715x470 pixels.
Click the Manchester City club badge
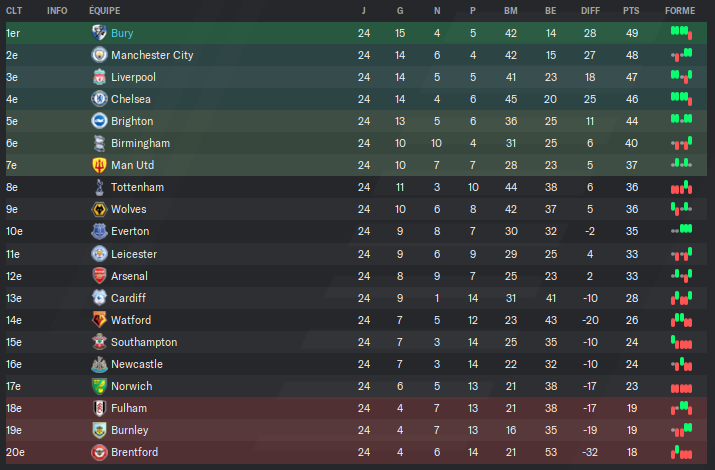click(99, 55)
